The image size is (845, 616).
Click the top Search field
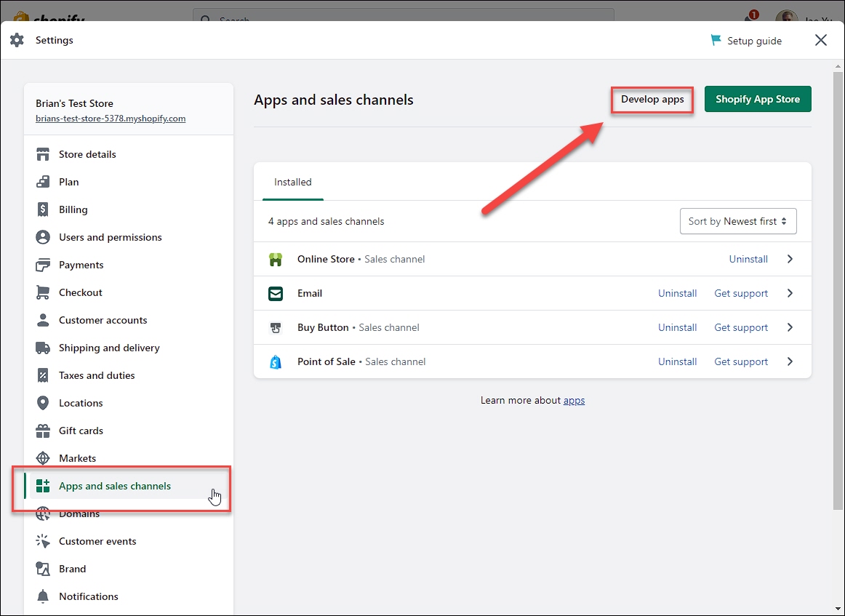click(x=403, y=16)
